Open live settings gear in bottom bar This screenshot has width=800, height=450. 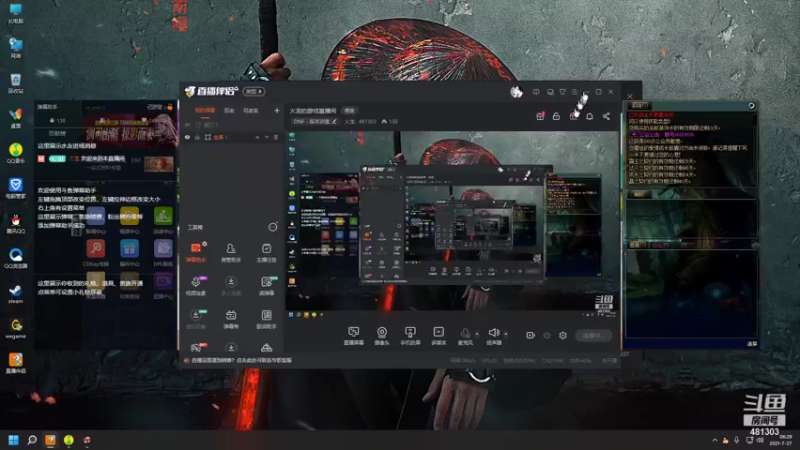click(x=563, y=335)
